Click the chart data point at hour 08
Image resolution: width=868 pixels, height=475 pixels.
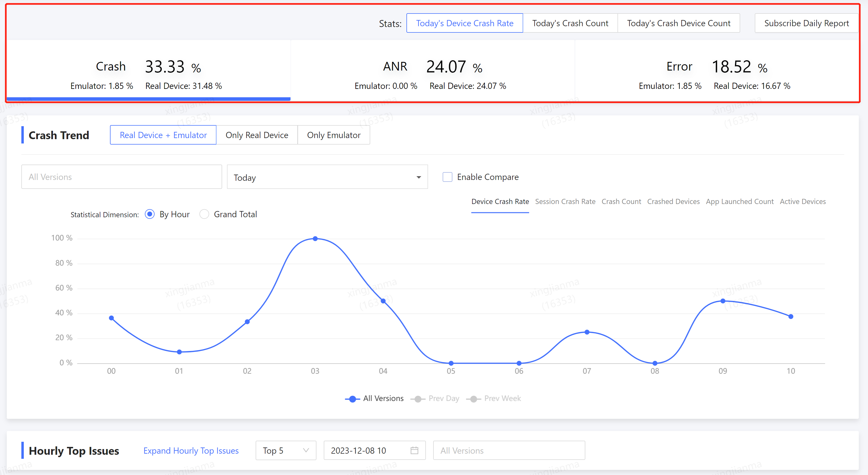pyautogui.click(x=655, y=363)
